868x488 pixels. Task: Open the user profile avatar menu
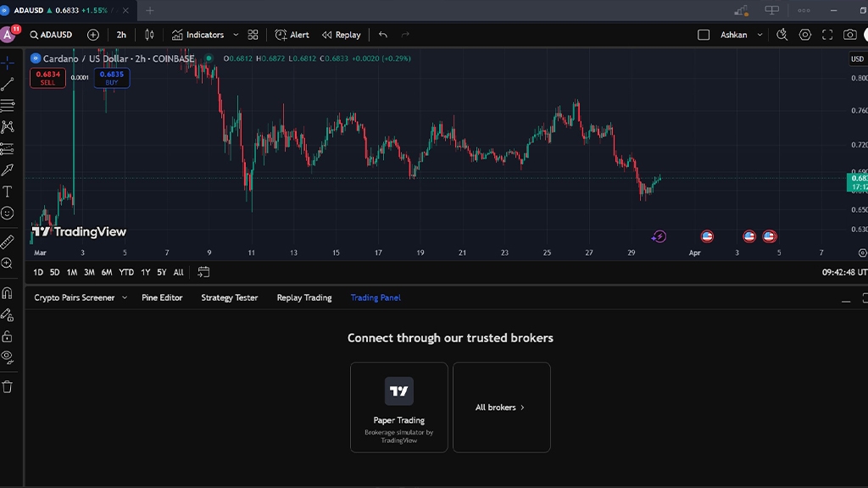coord(8,34)
